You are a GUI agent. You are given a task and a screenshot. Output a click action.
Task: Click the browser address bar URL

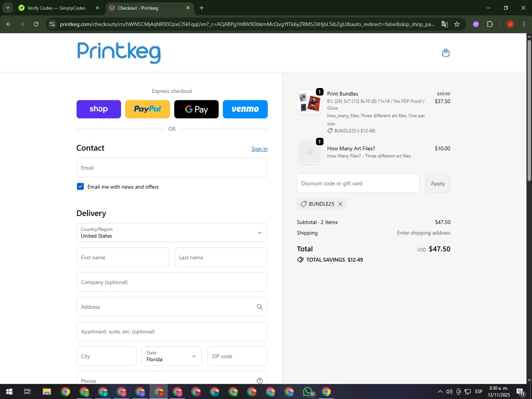(247, 24)
